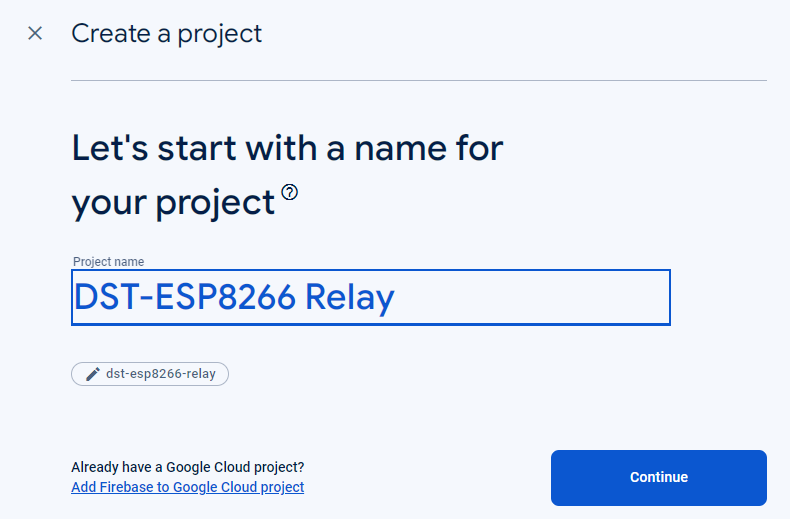This screenshot has width=790, height=519.
Task: Click the "your project" heading line
Action: 173,203
